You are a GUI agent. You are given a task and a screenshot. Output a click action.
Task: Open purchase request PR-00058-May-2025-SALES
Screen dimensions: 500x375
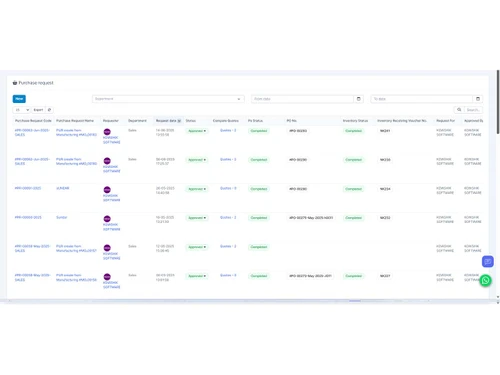32,277
